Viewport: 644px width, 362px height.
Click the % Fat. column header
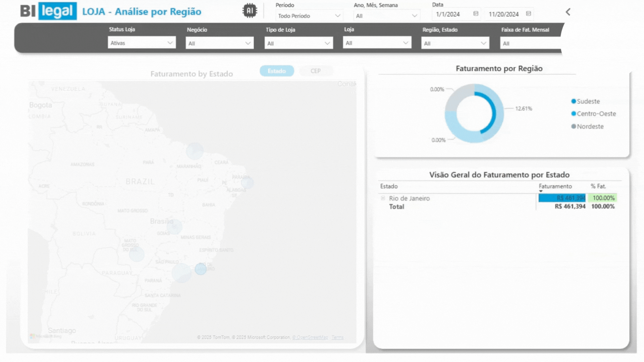598,186
